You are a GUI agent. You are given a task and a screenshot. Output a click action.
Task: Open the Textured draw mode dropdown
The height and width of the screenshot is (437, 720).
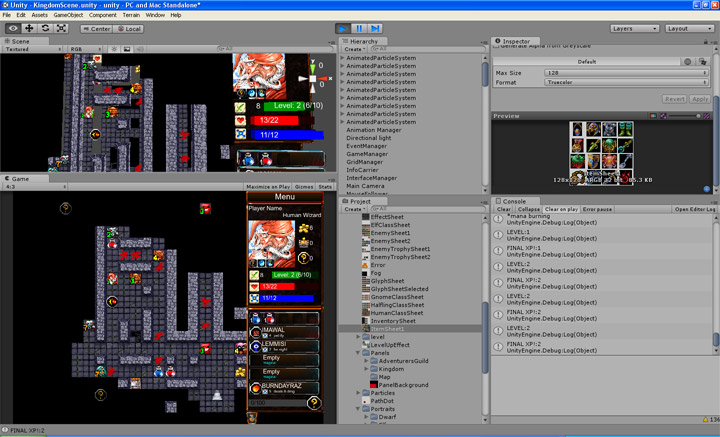(32, 49)
